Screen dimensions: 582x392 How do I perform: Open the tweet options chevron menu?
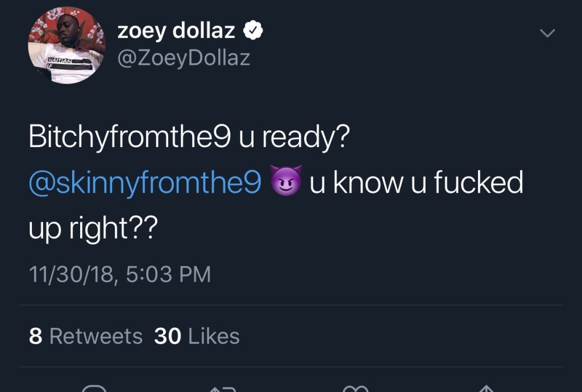(x=547, y=33)
